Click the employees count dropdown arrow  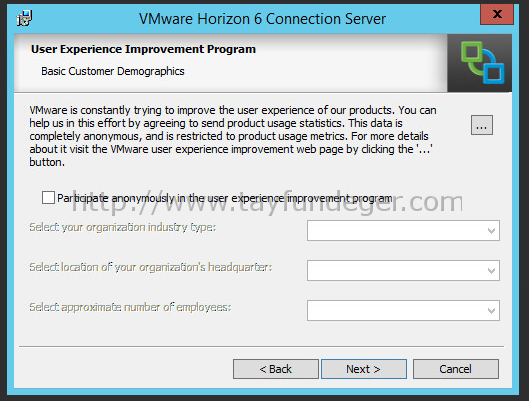point(491,311)
